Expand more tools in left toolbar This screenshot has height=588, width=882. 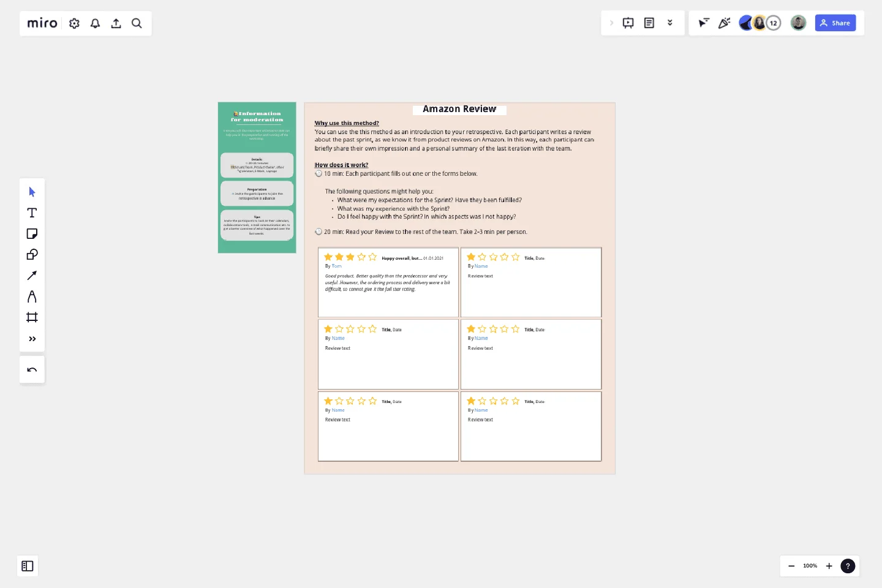(x=32, y=339)
